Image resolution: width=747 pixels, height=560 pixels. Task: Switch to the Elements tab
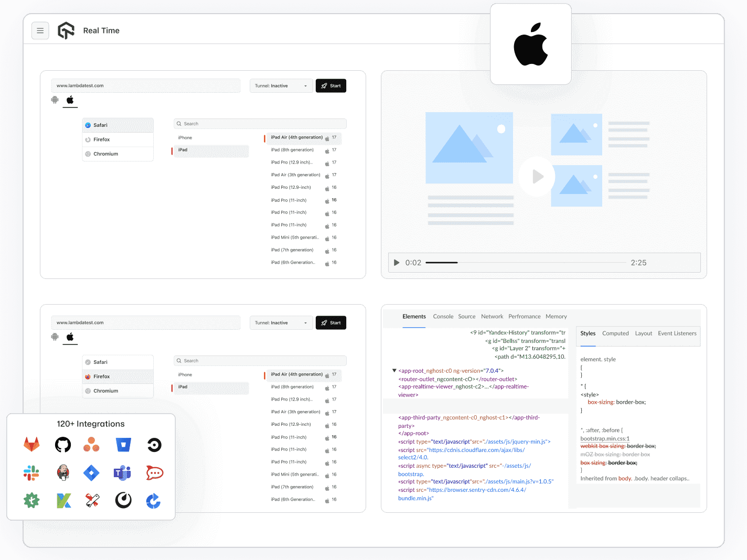414,317
